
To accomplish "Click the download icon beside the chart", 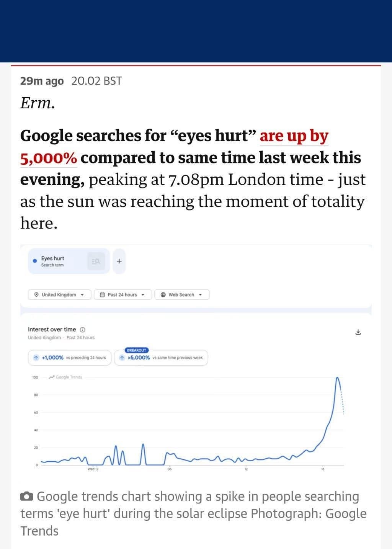I will pyautogui.click(x=358, y=332).
